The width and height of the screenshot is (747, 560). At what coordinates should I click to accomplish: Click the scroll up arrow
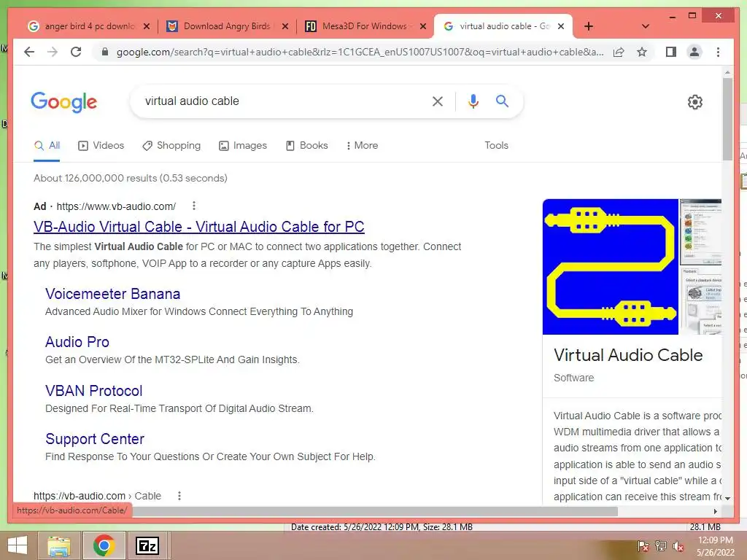pos(727,72)
